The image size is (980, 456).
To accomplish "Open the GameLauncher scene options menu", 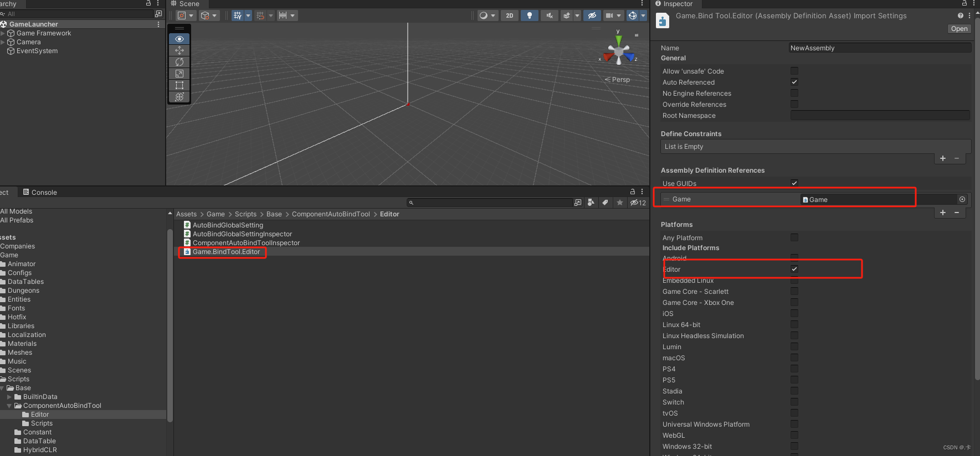I will (158, 24).
